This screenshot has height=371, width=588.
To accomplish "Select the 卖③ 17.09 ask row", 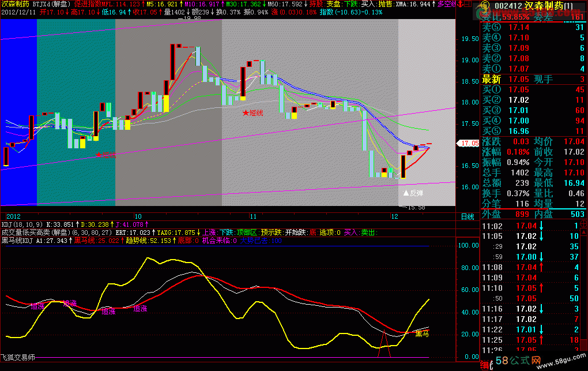I will (533, 48).
